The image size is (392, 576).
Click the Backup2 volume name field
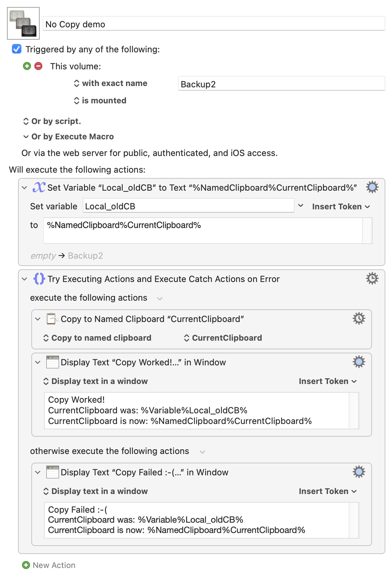[281, 84]
